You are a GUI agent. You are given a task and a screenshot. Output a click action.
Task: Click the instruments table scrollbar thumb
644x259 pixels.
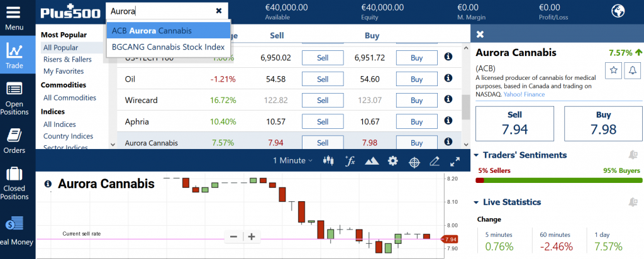tap(466, 107)
